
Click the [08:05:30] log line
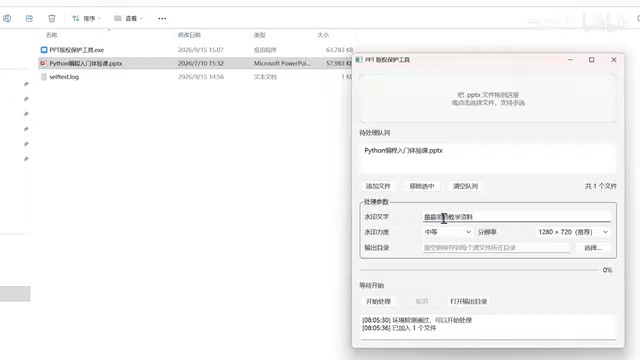(417, 320)
